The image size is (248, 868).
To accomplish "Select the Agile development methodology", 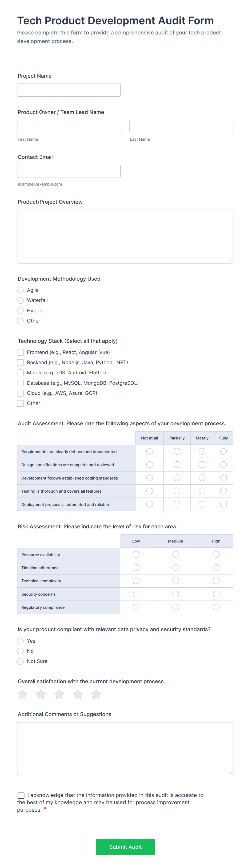I will [x=20, y=290].
